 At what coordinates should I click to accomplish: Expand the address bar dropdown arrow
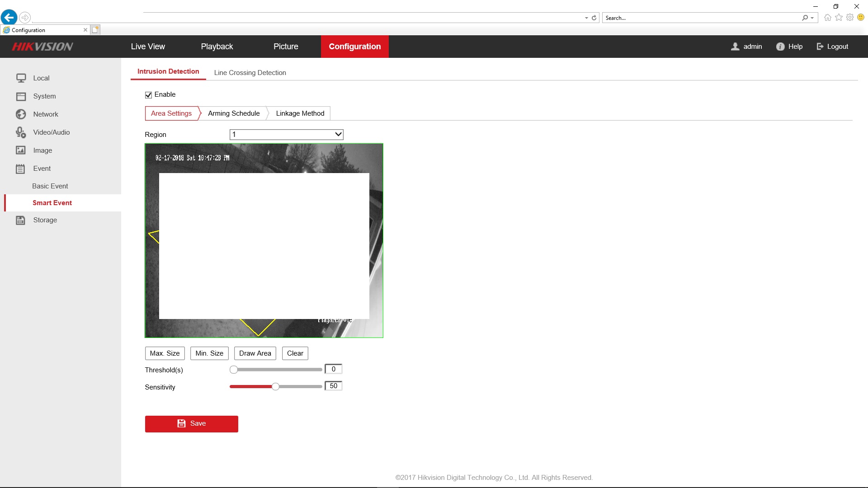point(586,18)
